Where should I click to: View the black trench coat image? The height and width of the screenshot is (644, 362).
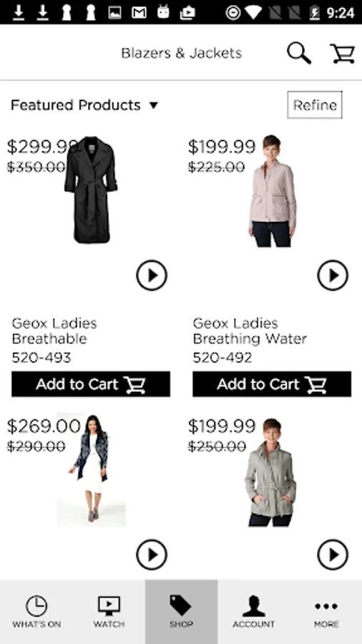pyautogui.click(x=91, y=190)
